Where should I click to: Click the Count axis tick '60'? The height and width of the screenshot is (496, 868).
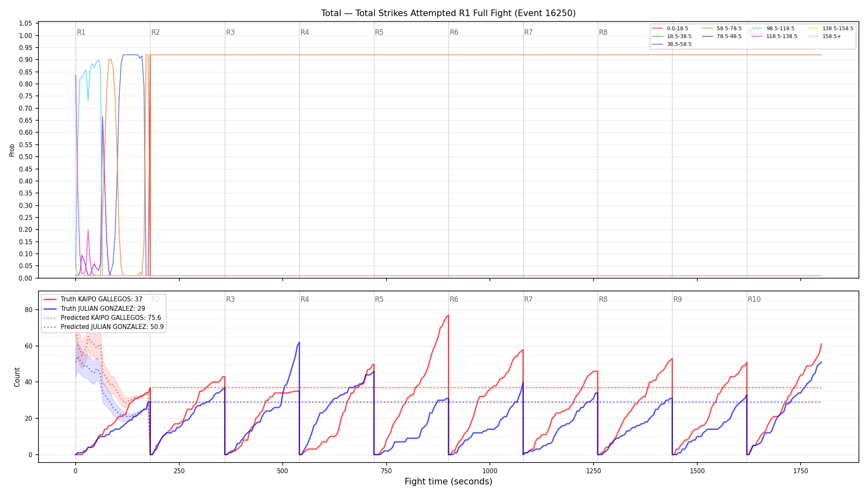click(29, 346)
